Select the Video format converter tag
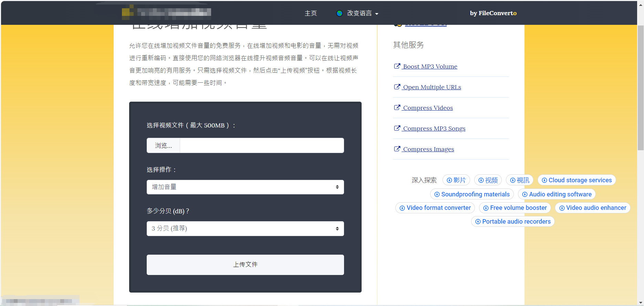 pos(435,208)
